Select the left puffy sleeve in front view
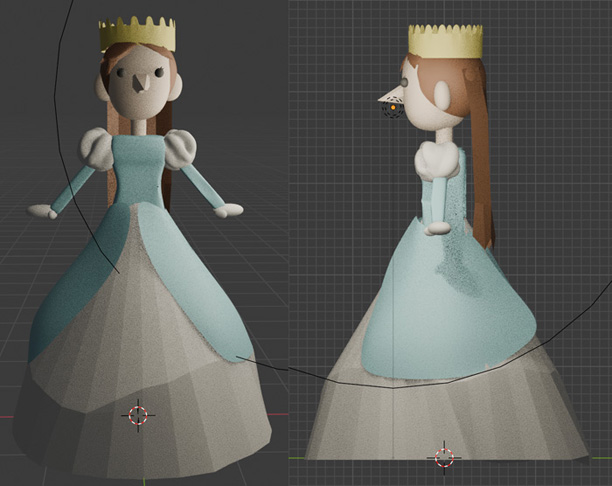 (99, 149)
